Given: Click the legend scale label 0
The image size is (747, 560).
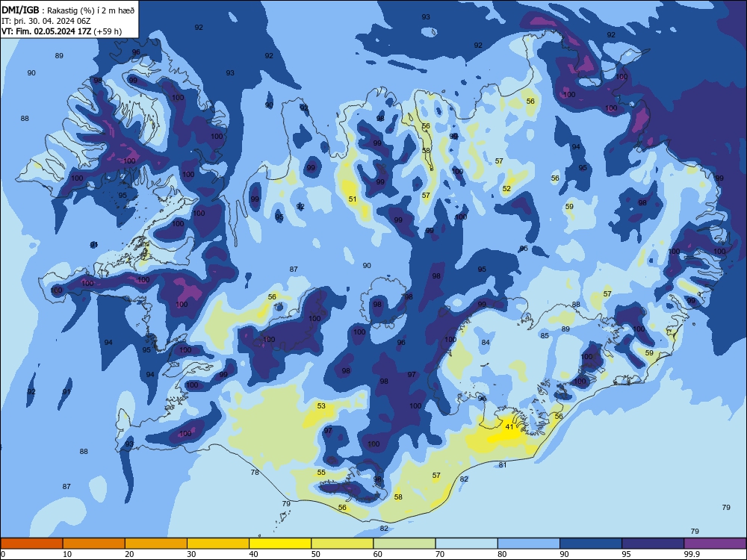Looking at the screenshot, I should [x=3, y=554].
